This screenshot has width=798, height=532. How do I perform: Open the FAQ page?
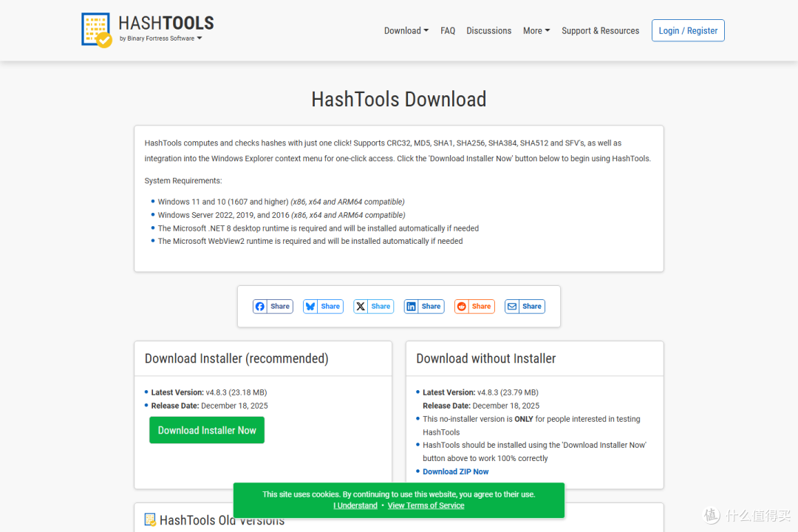pos(448,30)
